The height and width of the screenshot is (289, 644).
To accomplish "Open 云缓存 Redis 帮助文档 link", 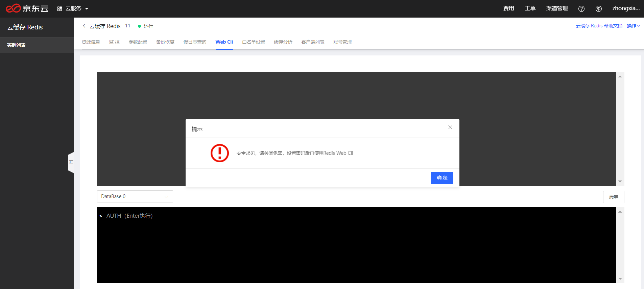I will (x=599, y=26).
